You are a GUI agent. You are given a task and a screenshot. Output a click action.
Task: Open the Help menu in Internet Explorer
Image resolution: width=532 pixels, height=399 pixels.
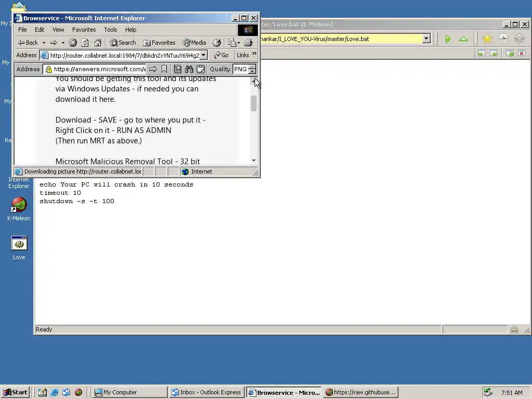(130, 30)
